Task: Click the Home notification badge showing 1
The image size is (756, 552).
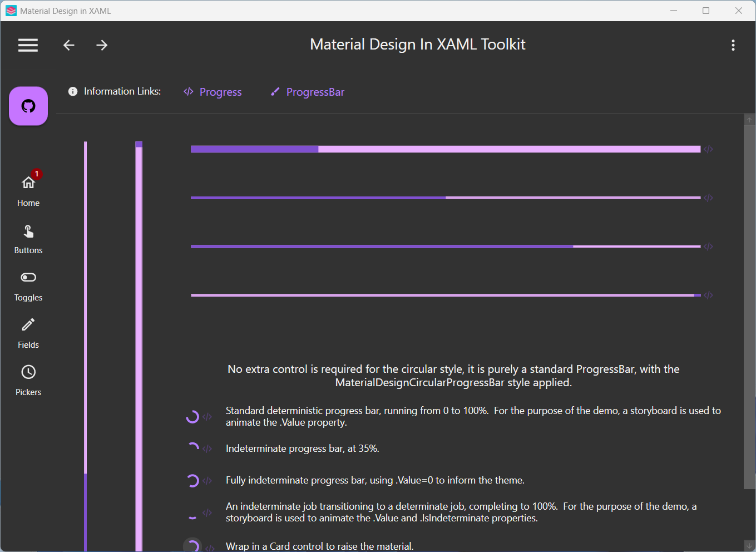Action: [36, 174]
